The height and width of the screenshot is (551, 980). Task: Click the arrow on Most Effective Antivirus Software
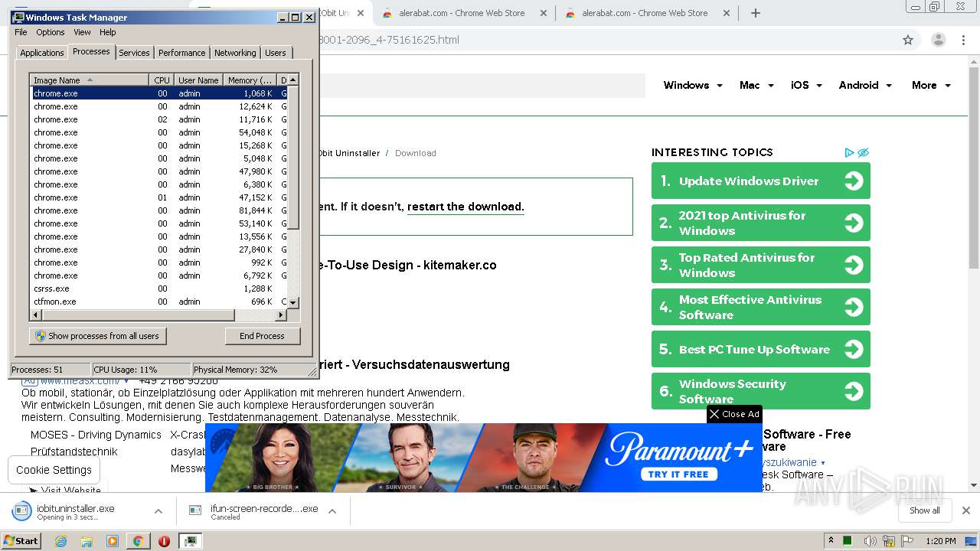point(854,307)
